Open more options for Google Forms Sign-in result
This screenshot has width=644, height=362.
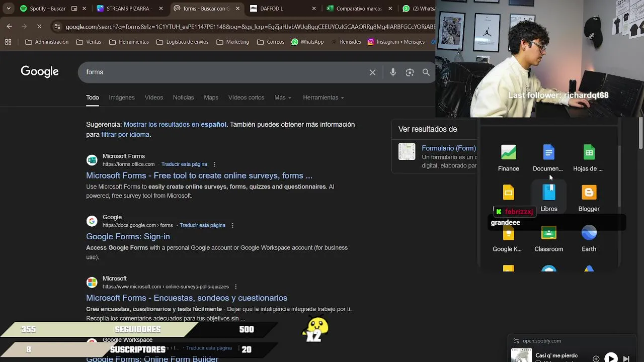pos(232,225)
